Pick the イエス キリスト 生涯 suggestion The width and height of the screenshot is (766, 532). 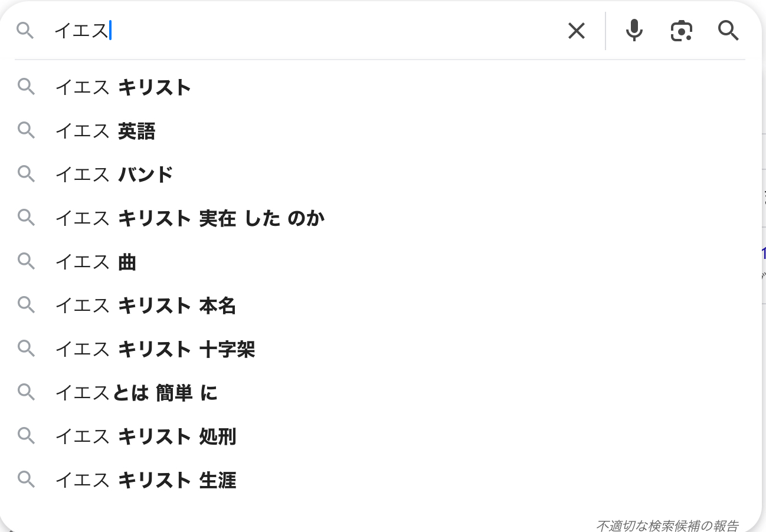[145, 480]
